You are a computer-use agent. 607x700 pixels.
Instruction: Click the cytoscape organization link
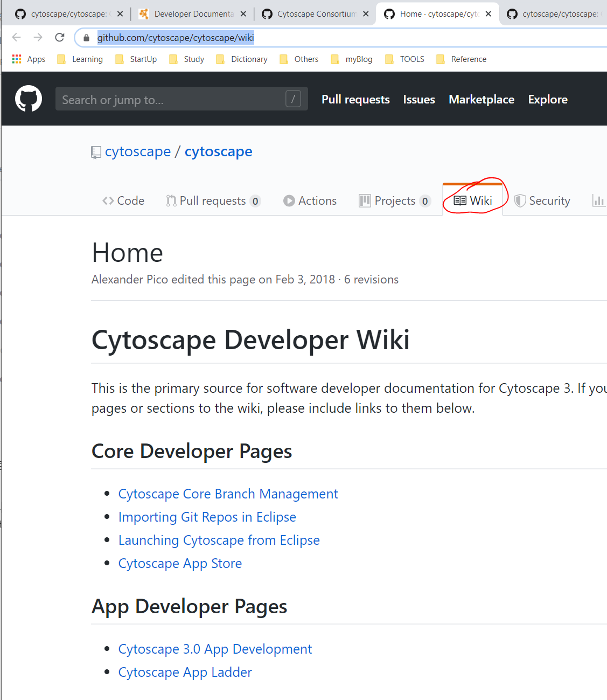click(138, 151)
